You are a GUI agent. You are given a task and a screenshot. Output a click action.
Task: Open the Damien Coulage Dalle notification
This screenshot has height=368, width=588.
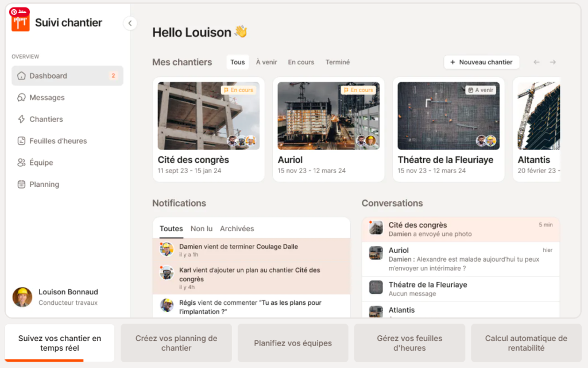pos(252,250)
